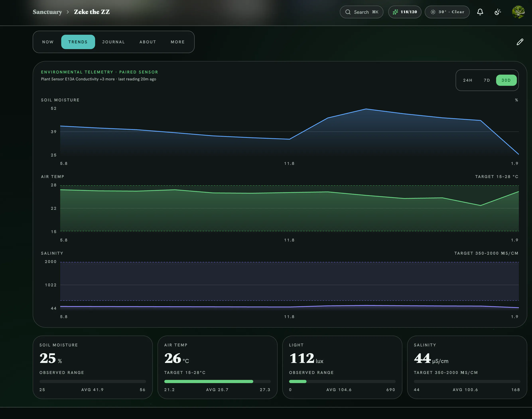The width and height of the screenshot is (532, 419).
Task: Click the Salinity line chart
Action: 289,285
